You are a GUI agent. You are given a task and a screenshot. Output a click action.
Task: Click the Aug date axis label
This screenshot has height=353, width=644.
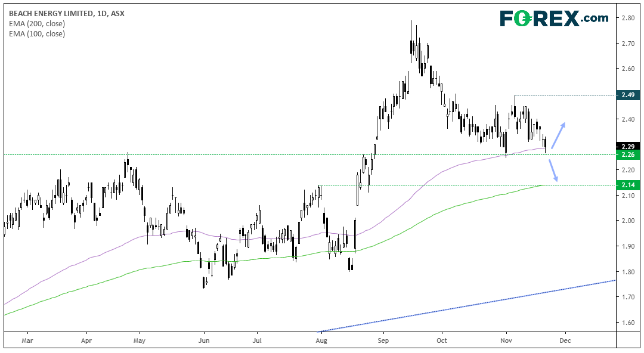[321, 340]
